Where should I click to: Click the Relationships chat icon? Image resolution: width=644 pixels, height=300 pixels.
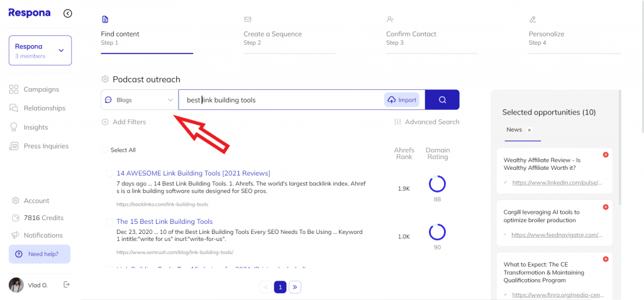coord(14,108)
